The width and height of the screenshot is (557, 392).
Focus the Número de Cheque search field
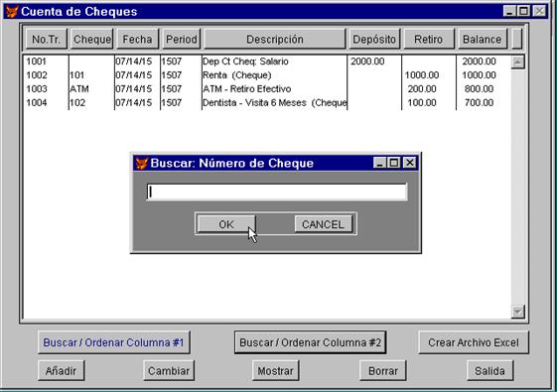tap(277, 192)
